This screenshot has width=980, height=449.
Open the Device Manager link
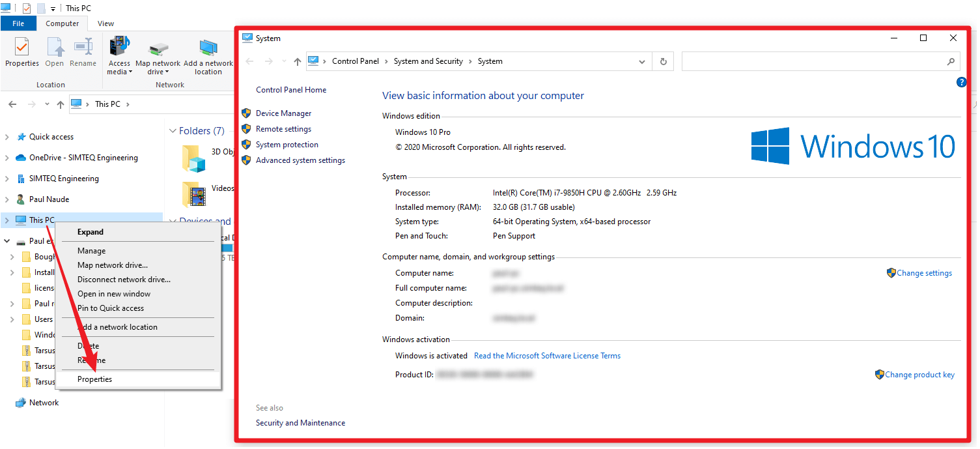click(x=283, y=113)
